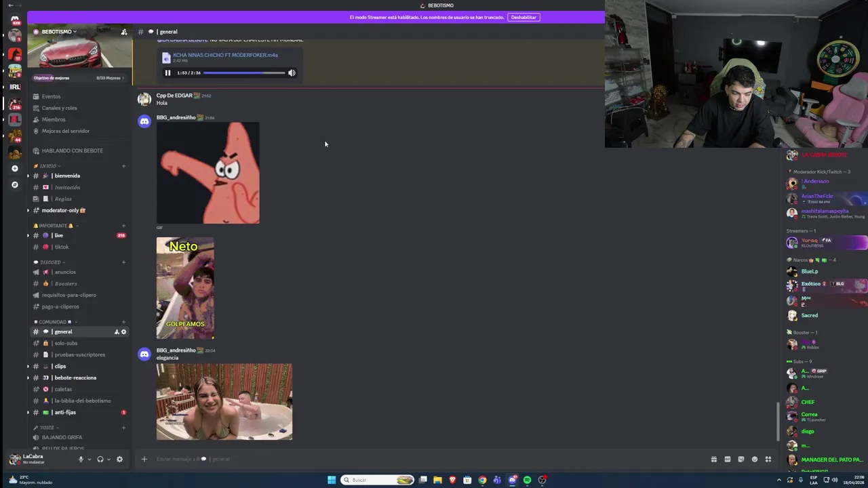Open the requisitos-para-clipero channel
This screenshot has width=868, height=488.
[80, 295]
